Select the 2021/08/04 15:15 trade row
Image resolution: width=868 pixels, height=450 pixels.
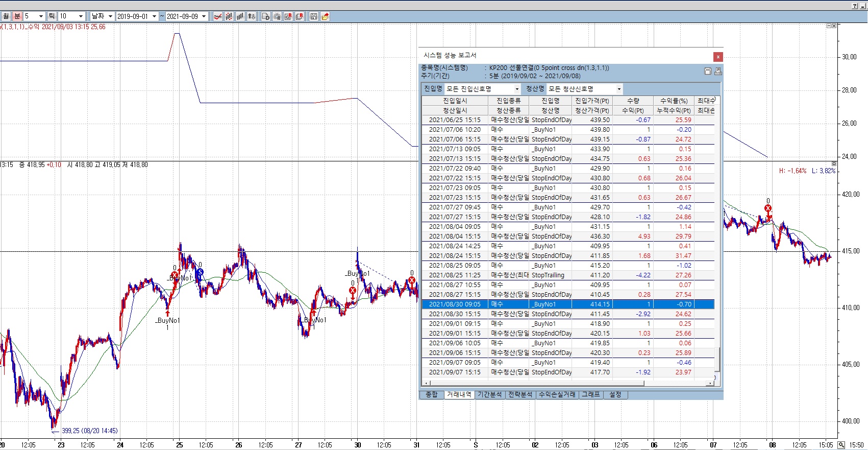(455, 236)
